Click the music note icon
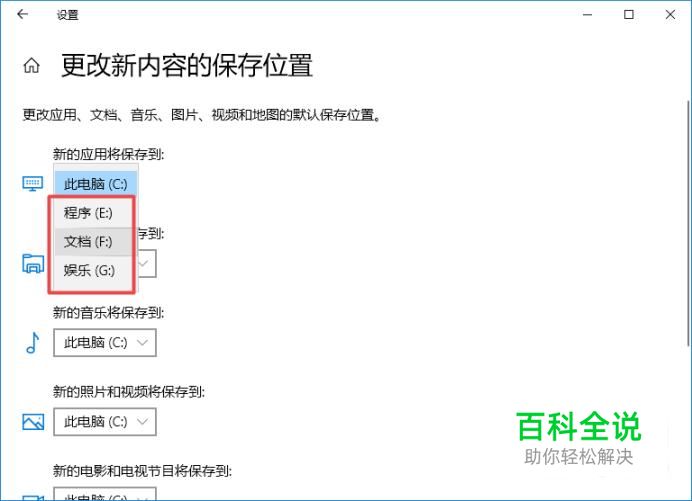This screenshot has height=501, width=692. (x=33, y=343)
